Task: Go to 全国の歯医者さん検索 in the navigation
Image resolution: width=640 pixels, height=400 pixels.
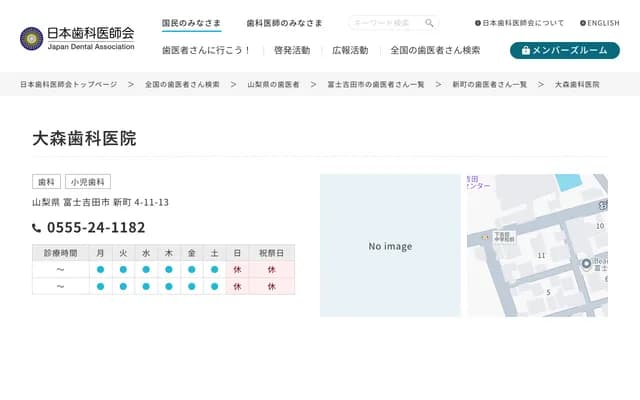Action: 435,50
